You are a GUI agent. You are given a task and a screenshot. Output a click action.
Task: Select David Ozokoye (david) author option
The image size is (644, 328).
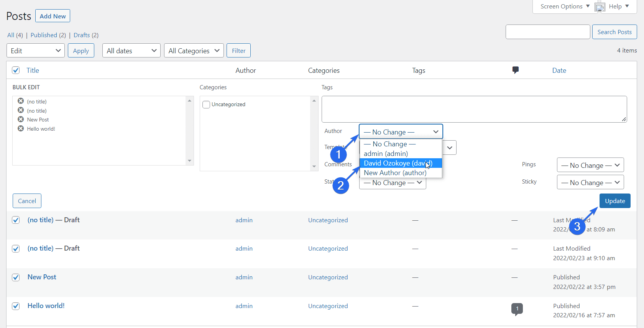point(398,163)
